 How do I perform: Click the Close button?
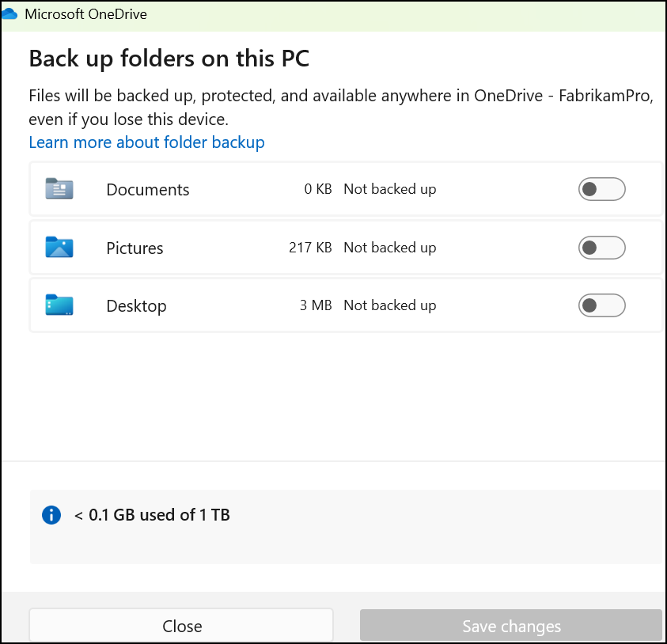coord(181,625)
